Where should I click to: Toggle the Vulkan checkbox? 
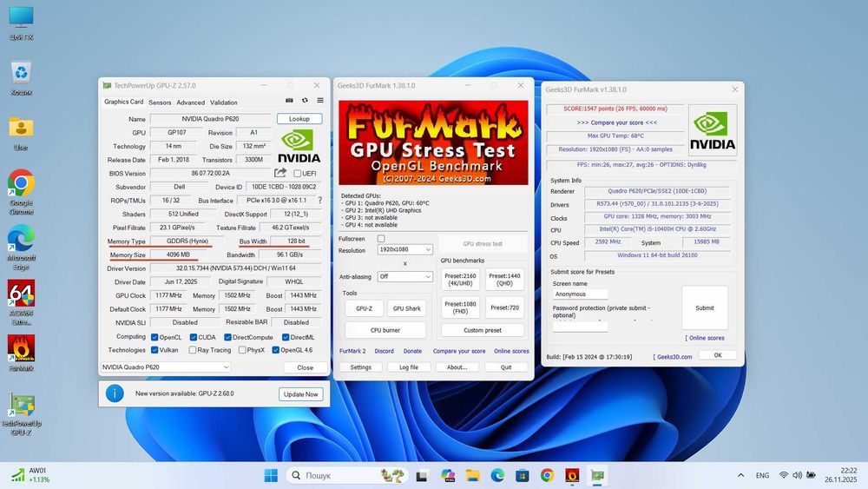tap(155, 350)
